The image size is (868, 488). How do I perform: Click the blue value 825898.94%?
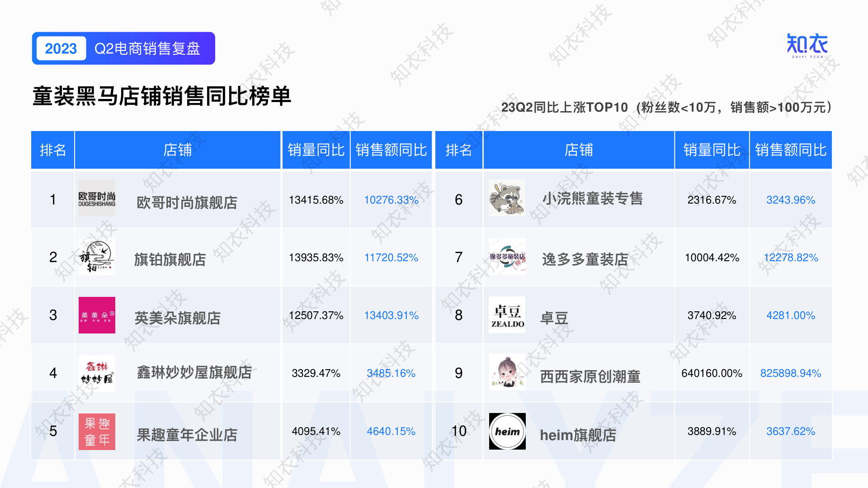click(x=791, y=373)
